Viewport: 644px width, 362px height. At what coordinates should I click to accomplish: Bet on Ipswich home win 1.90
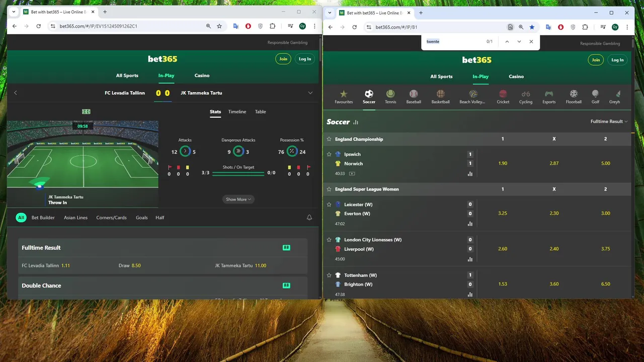coord(502,163)
